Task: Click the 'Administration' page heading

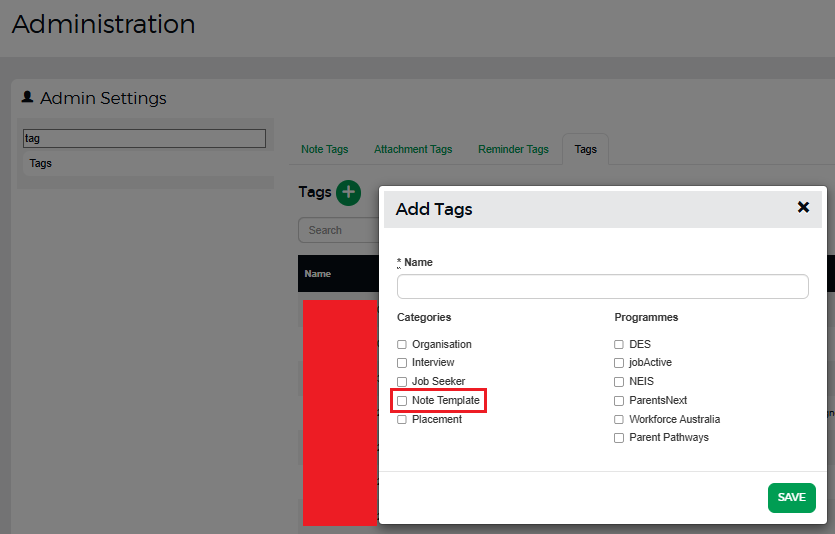Action: tap(103, 24)
